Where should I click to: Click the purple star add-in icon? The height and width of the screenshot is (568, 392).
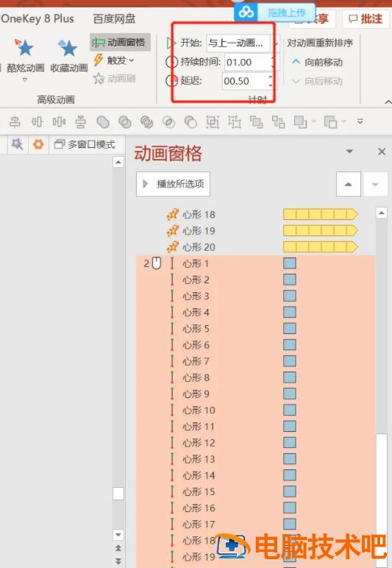(x=17, y=144)
